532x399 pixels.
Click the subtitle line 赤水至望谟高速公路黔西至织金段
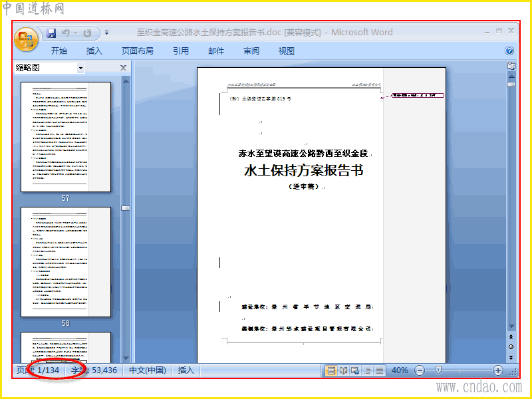(x=303, y=154)
